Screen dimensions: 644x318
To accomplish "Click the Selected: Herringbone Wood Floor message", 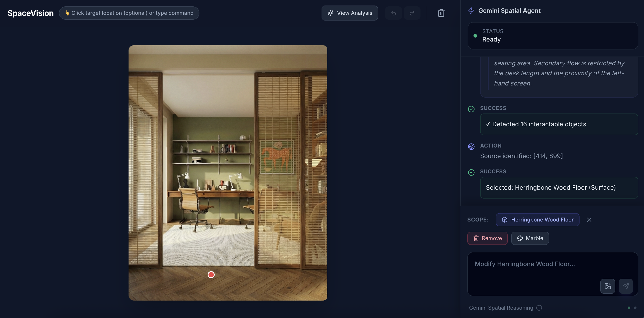I will [x=559, y=188].
